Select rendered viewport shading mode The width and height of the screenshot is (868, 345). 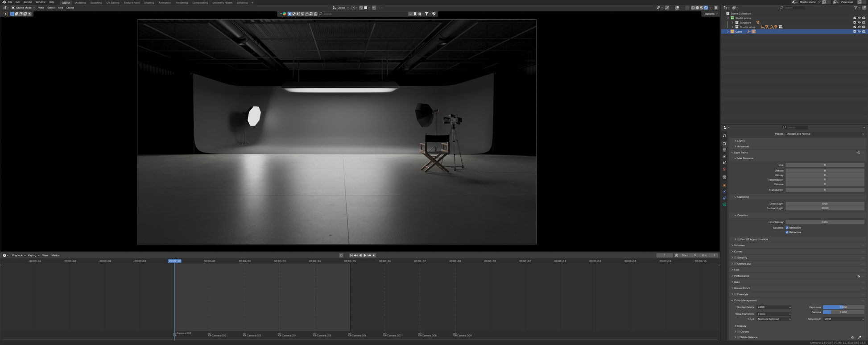pyautogui.click(x=706, y=8)
